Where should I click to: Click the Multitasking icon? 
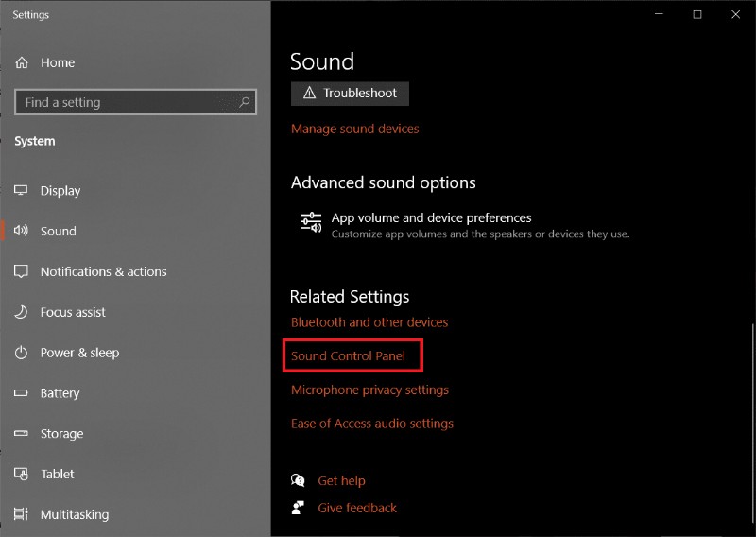pyautogui.click(x=21, y=514)
